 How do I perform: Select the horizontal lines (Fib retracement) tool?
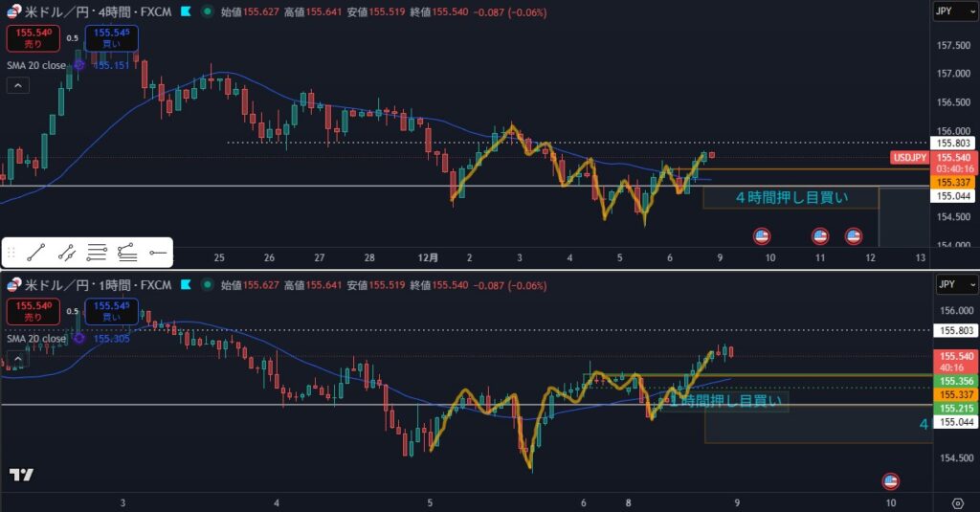click(x=97, y=253)
